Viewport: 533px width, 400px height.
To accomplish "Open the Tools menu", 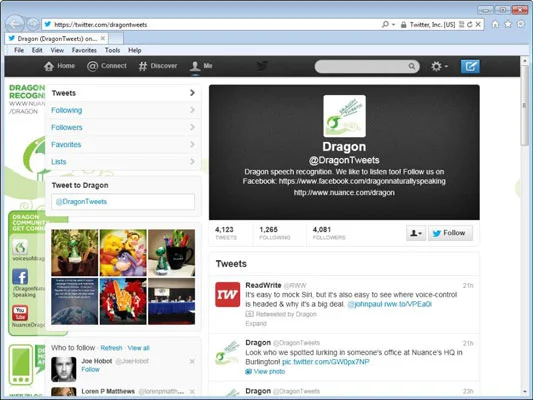I will click(x=112, y=50).
